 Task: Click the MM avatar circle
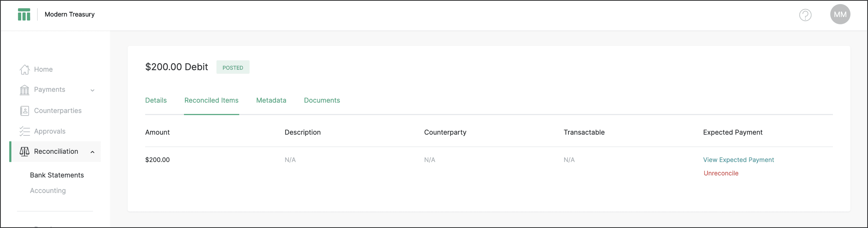click(x=840, y=14)
